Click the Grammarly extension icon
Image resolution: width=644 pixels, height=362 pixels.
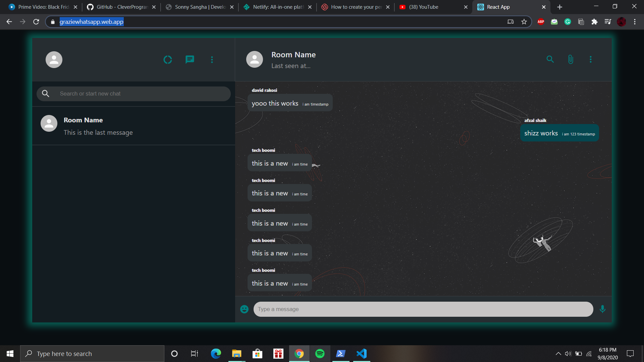point(568,21)
